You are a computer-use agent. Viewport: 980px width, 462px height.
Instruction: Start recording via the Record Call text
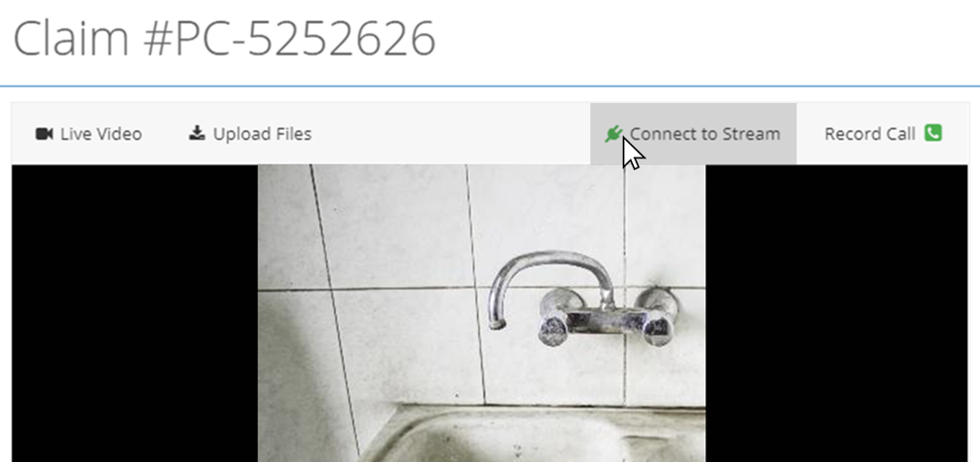pyautogui.click(x=870, y=134)
